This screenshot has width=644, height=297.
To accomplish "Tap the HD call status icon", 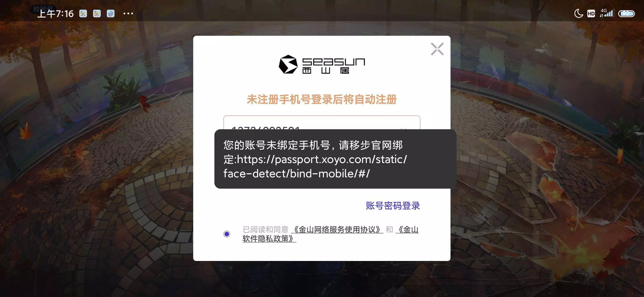I will pyautogui.click(x=591, y=14).
